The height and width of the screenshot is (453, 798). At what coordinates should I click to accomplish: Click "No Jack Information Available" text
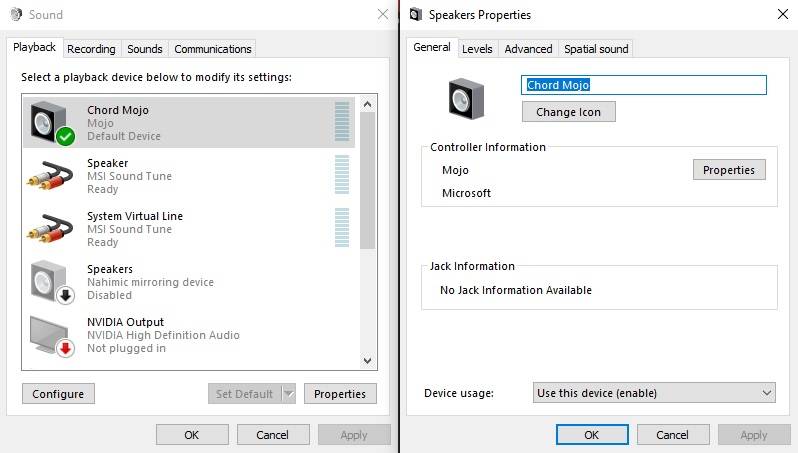coord(516,290)
